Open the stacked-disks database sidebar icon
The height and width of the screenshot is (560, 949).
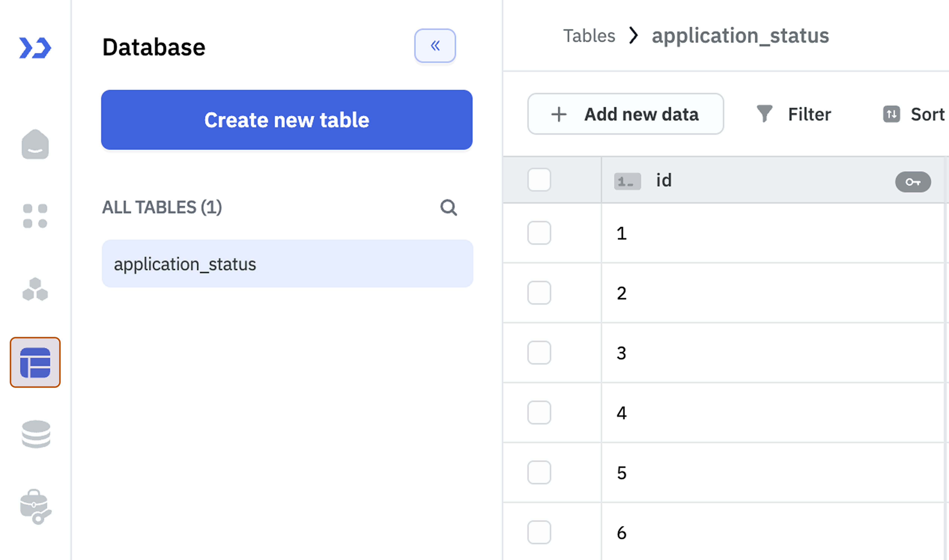pos(36,434)
